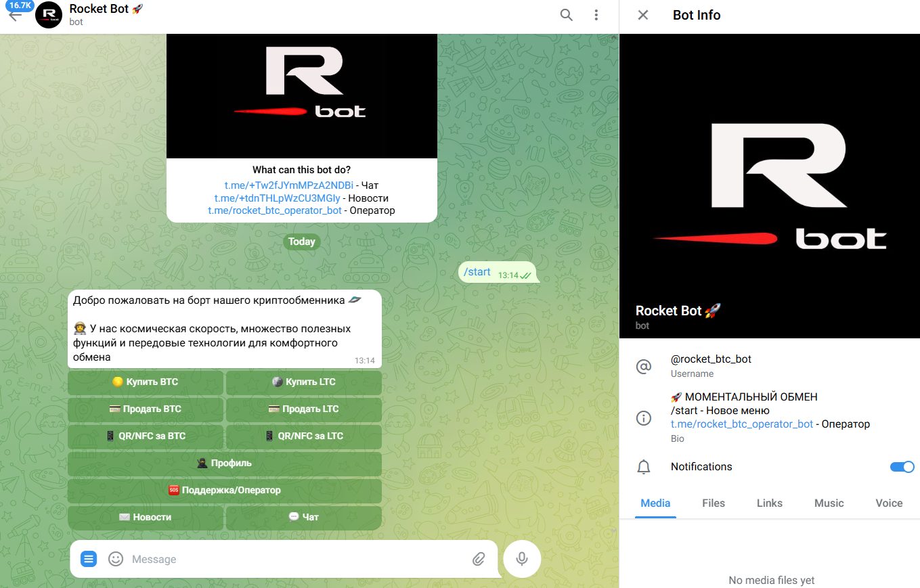The image size is (920, 588).
Task: Switch to the Links tab
Action: point(770,503)
